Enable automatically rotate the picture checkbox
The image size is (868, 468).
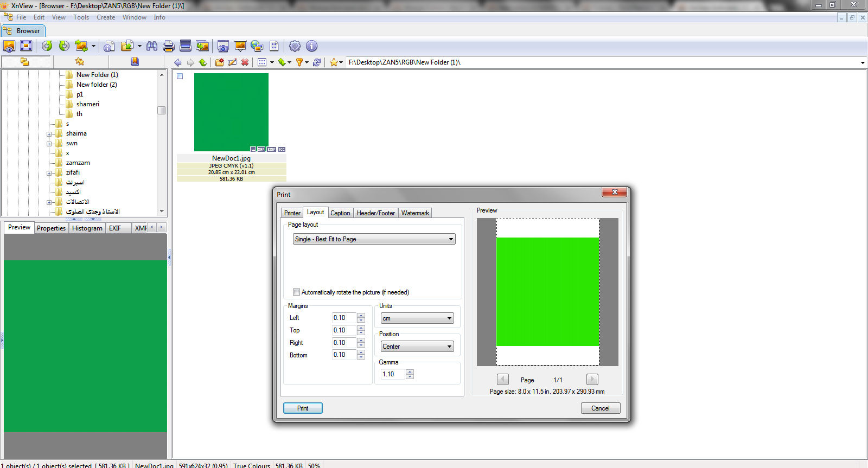[x=296, y=292]
